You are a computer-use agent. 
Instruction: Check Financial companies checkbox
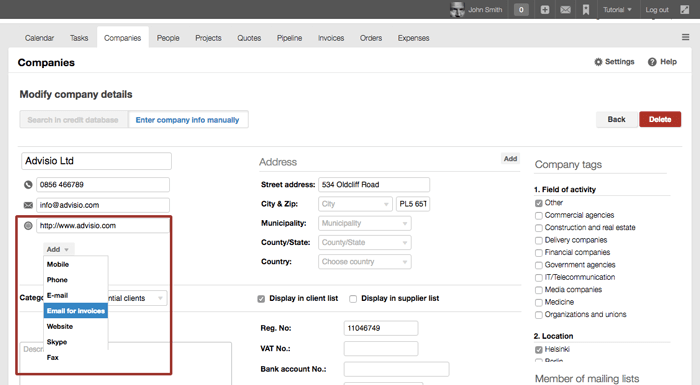[539, 253]
